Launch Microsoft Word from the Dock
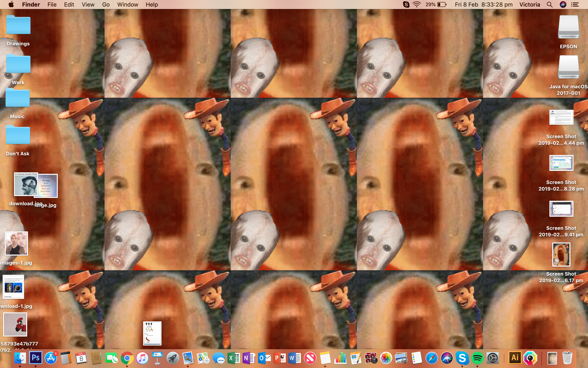588x368 pixels. (x=294, y=358)
